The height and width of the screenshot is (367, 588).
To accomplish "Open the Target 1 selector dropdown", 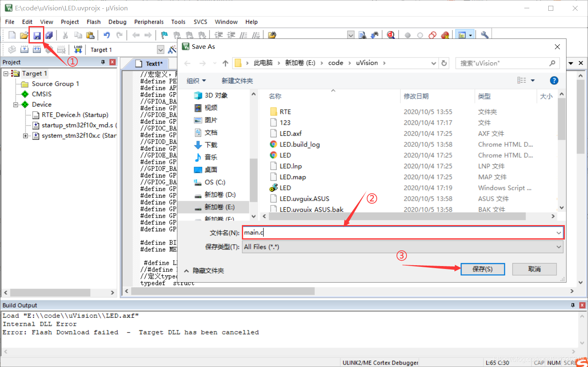I will [160, 50].
